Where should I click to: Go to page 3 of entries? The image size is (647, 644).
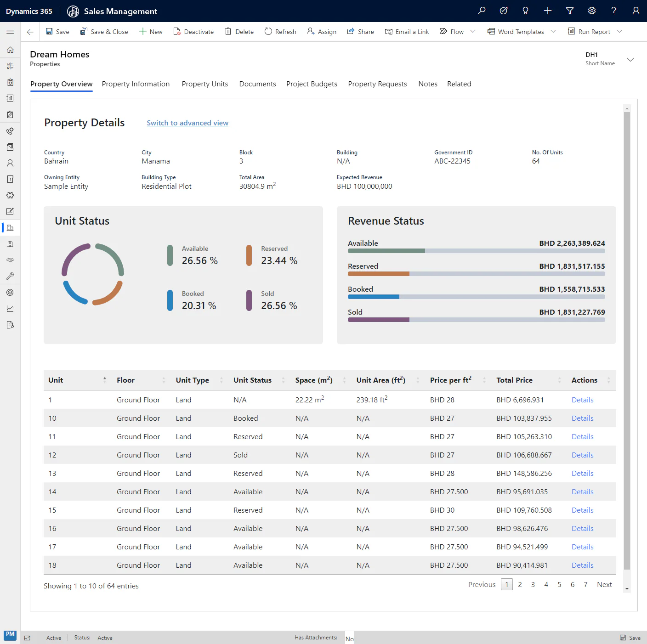(x=533, y=585)
